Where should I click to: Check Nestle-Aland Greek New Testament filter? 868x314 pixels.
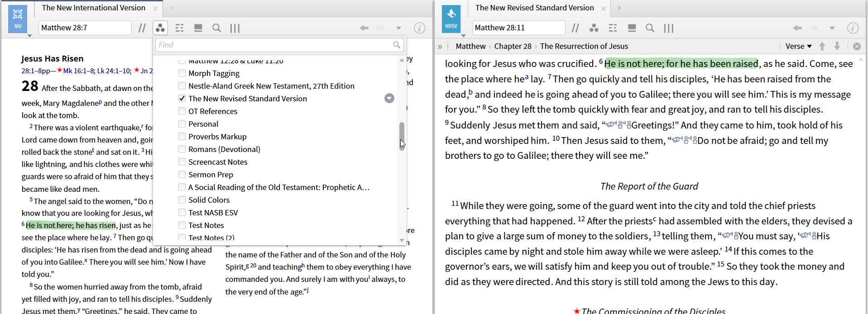[182, 86]
